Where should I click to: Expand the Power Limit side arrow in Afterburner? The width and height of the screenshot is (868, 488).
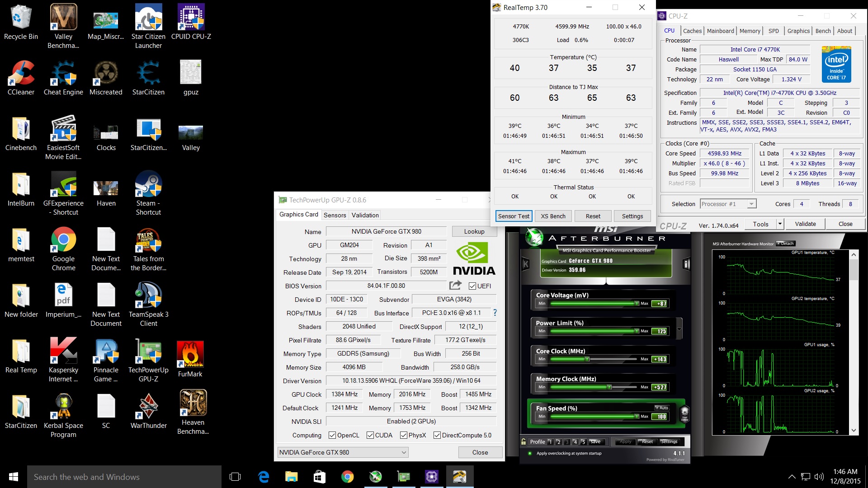coord(679,330)
